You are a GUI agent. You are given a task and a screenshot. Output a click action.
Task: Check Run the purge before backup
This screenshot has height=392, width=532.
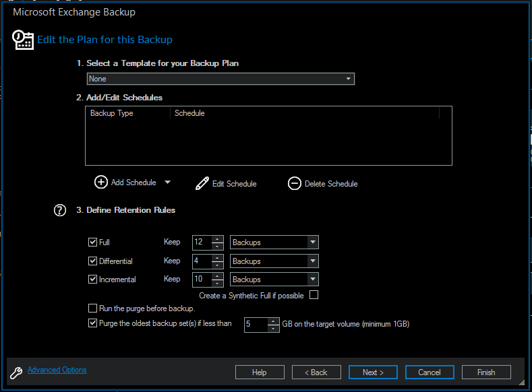click(93, 308)
